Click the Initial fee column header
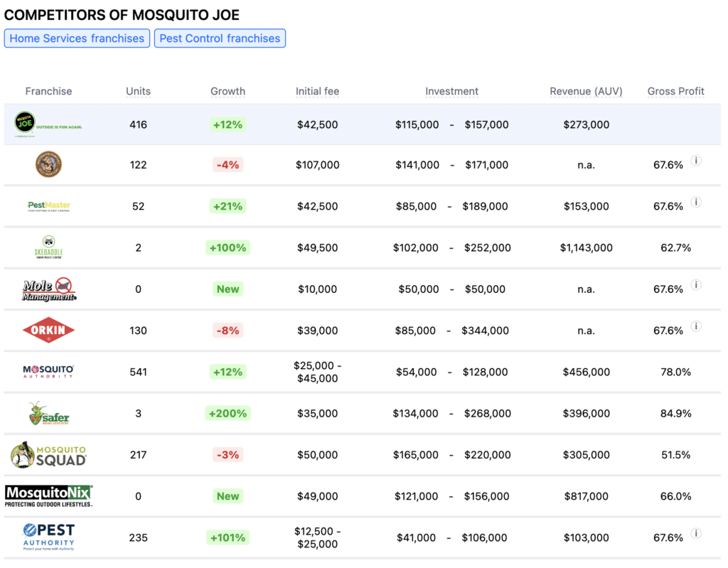The height and width of the screenshot is (568, 728). coord(318,91)
